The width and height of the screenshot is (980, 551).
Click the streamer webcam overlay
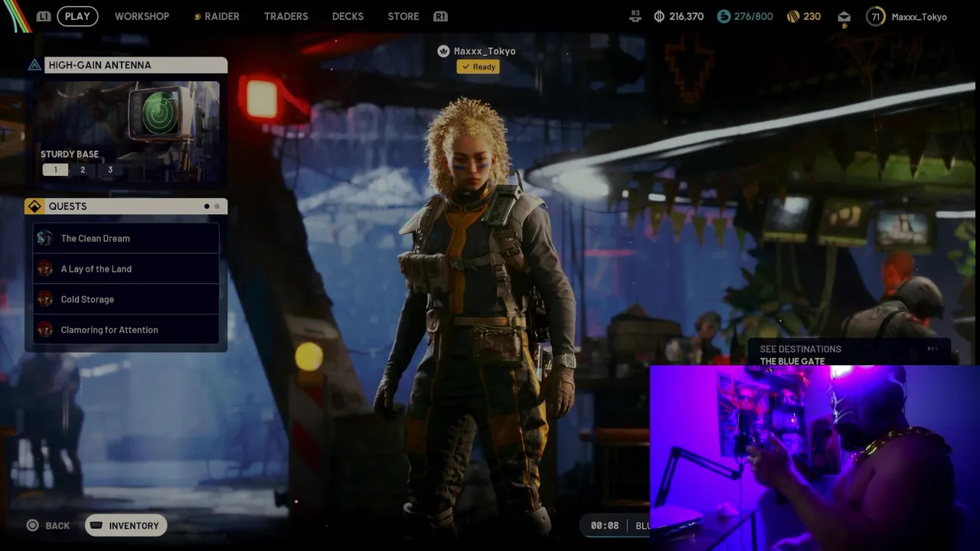pos(815,458)
